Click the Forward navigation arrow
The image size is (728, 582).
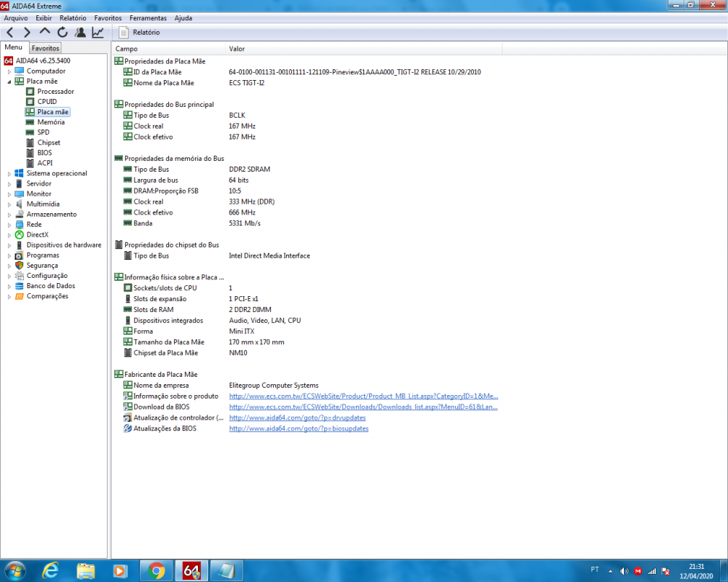coord(27,32)
